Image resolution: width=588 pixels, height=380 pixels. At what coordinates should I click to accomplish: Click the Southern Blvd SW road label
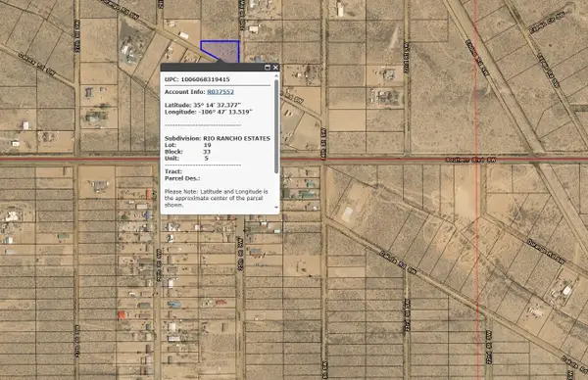tap(470, 160)
